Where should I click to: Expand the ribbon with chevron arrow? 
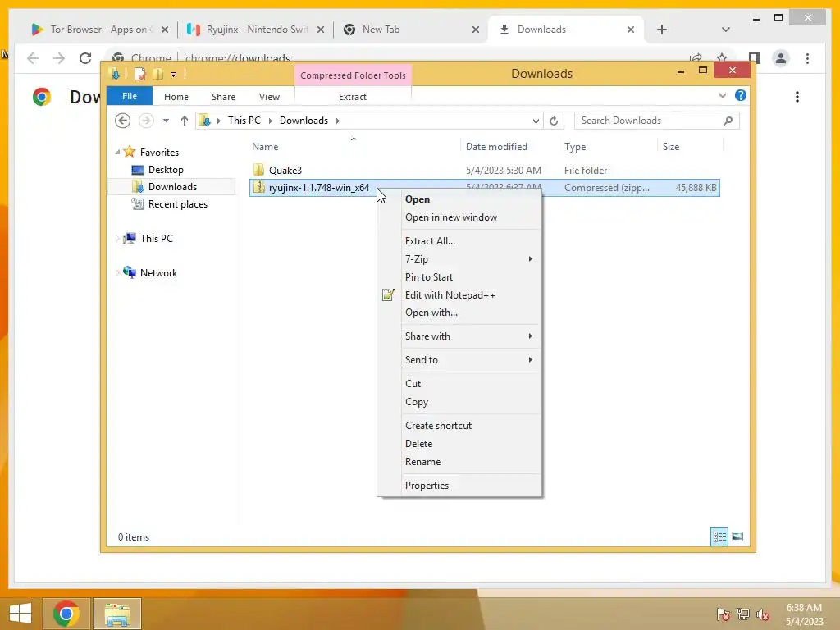[722, 95]
